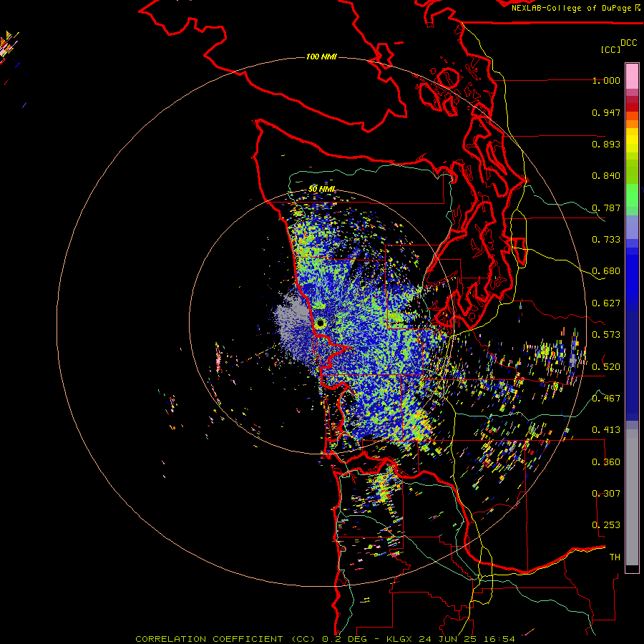644x644 pixels.
Task: Click the 0.413 legend value
Action: (x=606, y=430)
